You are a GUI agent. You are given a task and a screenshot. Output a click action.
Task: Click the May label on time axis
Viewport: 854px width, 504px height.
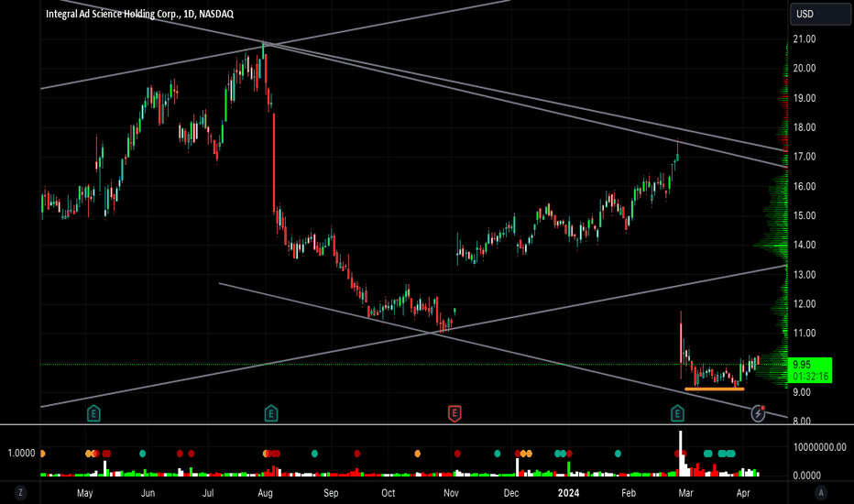(x=85, y=493)
